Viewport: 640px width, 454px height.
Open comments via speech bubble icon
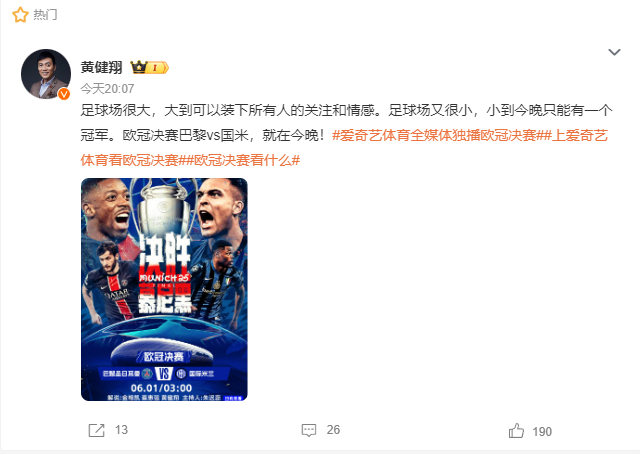point(309,430)
